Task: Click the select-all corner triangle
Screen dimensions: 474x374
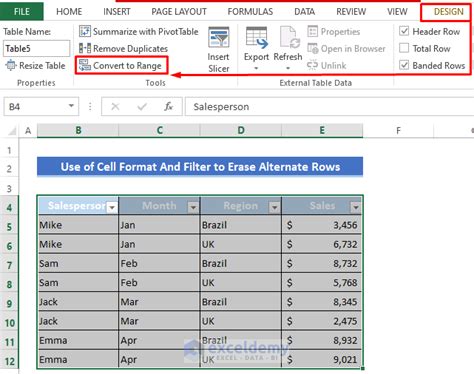Action: click(x=12, y=131)
